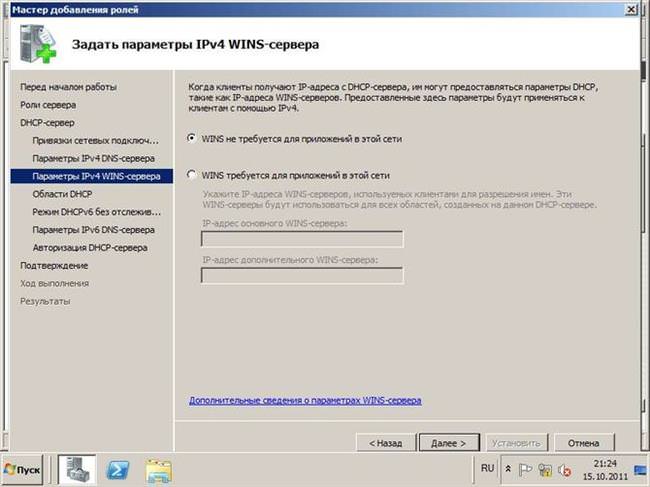
Task: Open 'Параметры IPv6 DNS-сервера' step
Action: pos(93,230)
